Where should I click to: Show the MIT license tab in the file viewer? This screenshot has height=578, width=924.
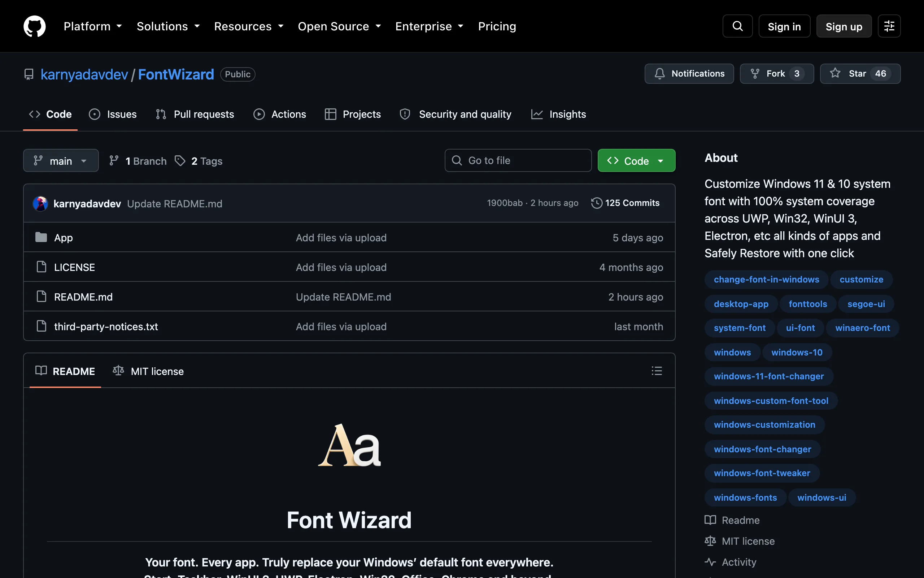coord(148,371)
